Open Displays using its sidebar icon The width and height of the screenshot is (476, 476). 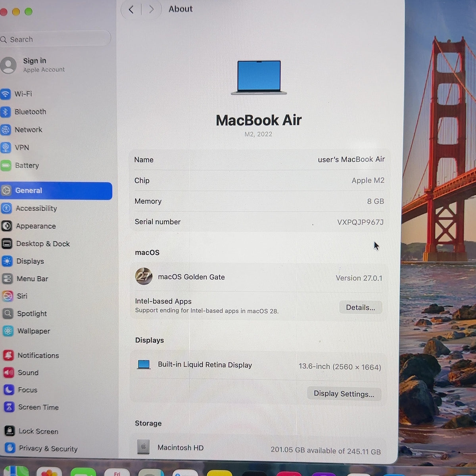(7, 261)
